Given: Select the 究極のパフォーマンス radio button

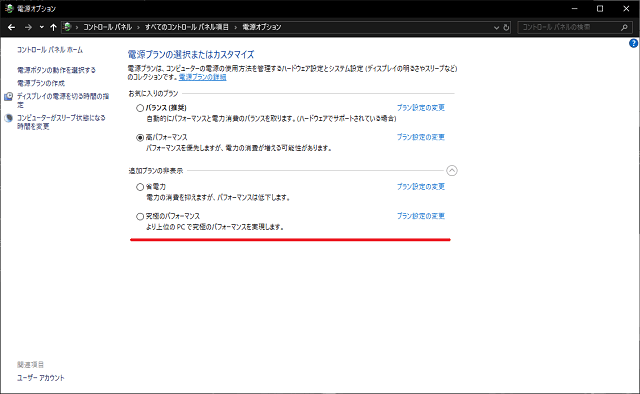Looking at the screenshot, I should (x=140, y=216).
